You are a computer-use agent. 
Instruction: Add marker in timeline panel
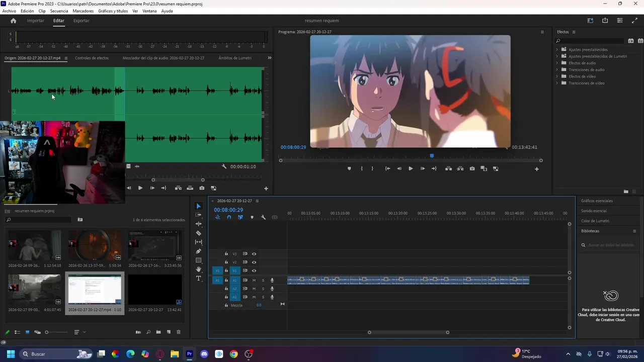pos(252,217)
